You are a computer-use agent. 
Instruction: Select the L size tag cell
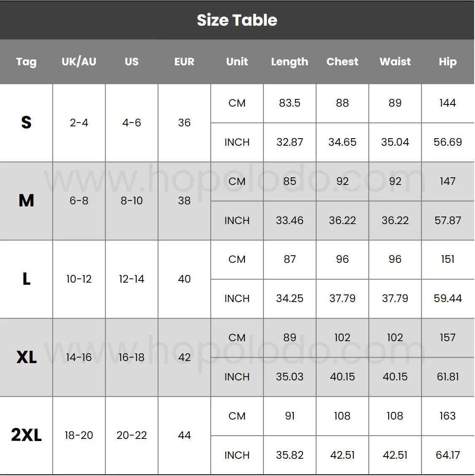27,279
